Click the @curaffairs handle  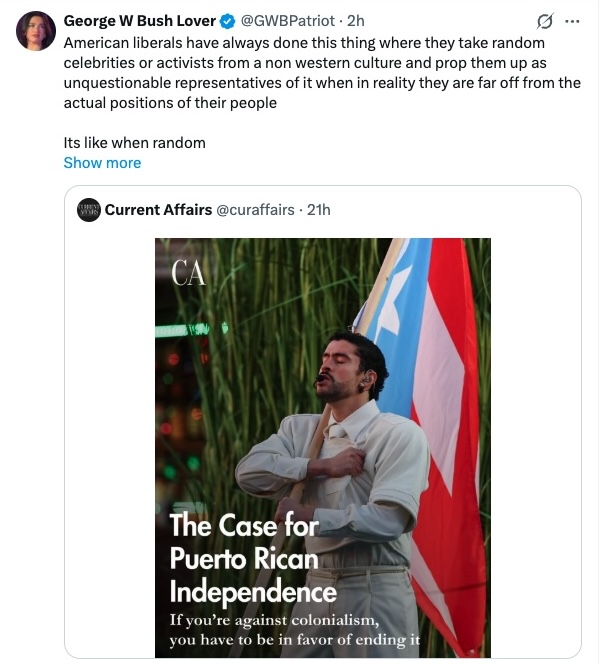[256, 209]
